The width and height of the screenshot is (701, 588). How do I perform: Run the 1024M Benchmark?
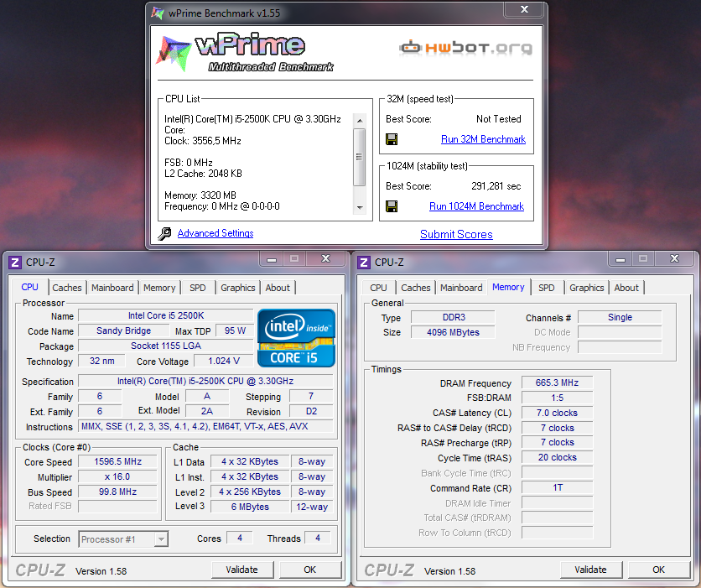click(x=476, y=206)
